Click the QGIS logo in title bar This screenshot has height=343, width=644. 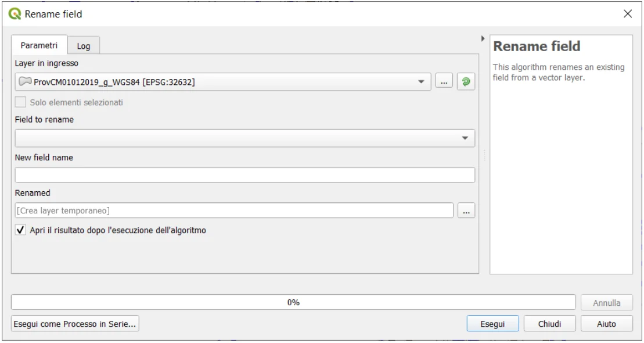(x=12, y=15)
